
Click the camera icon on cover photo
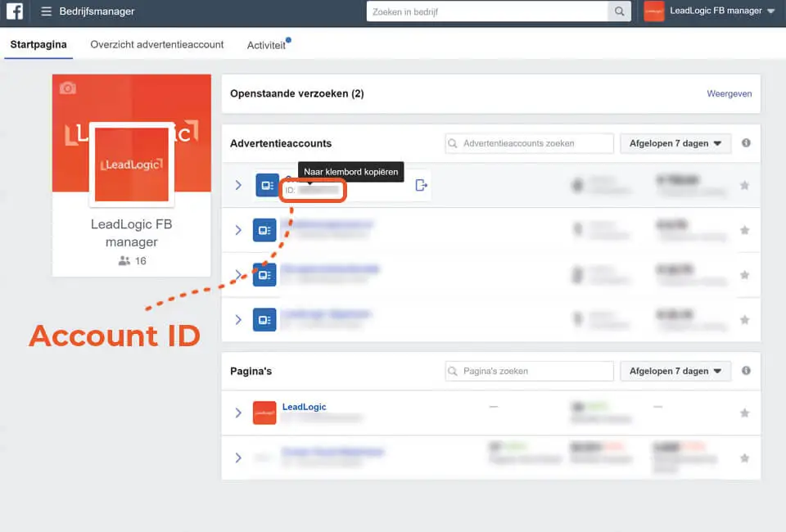[x=68, y=88]
